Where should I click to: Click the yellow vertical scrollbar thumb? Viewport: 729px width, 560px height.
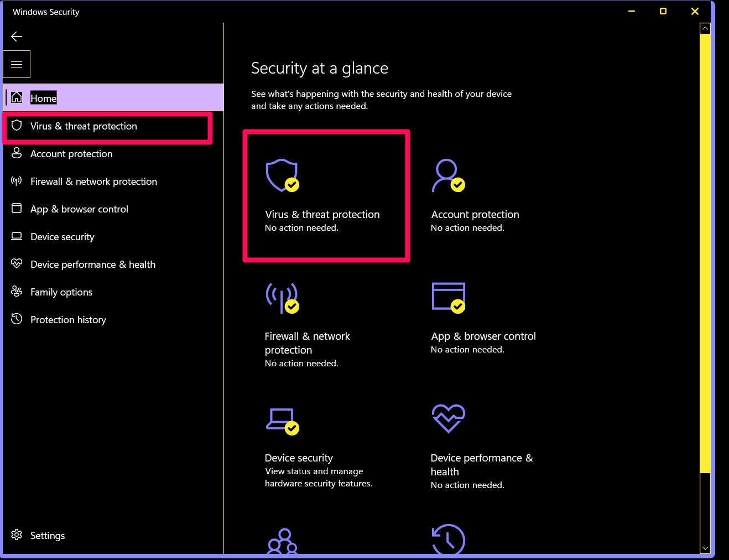tap(705, 253)
